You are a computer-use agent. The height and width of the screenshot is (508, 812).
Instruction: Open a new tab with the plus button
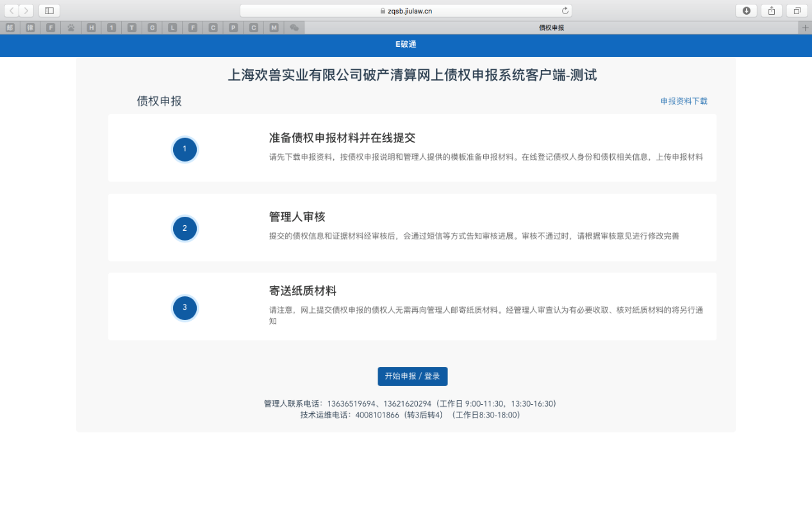pyautogui.click(x=805, y=28)
